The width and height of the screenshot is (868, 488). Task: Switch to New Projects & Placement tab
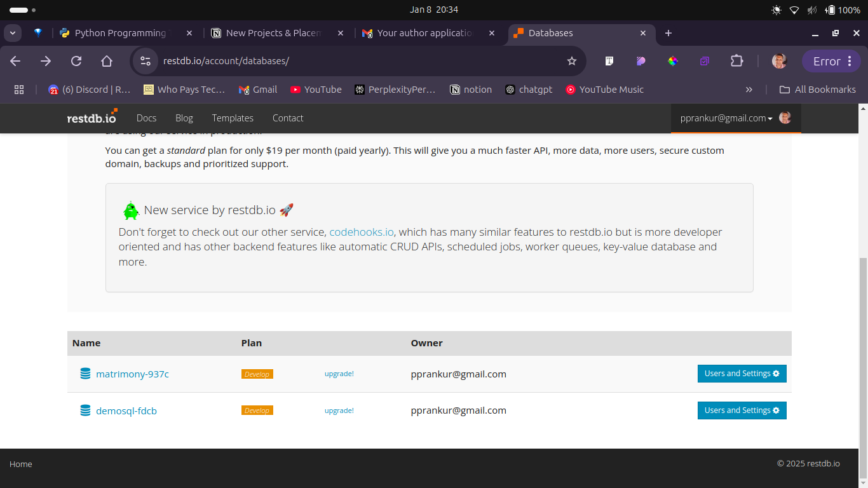(x=274, y=33)
